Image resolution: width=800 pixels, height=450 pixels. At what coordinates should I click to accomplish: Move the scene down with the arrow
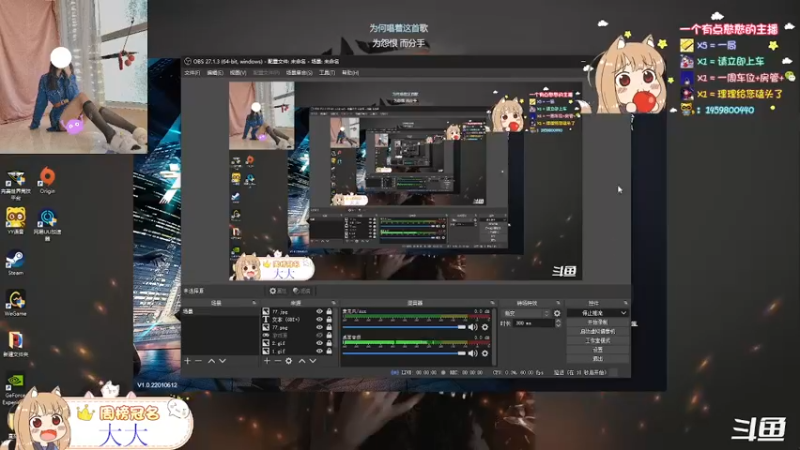coord(222,361)
